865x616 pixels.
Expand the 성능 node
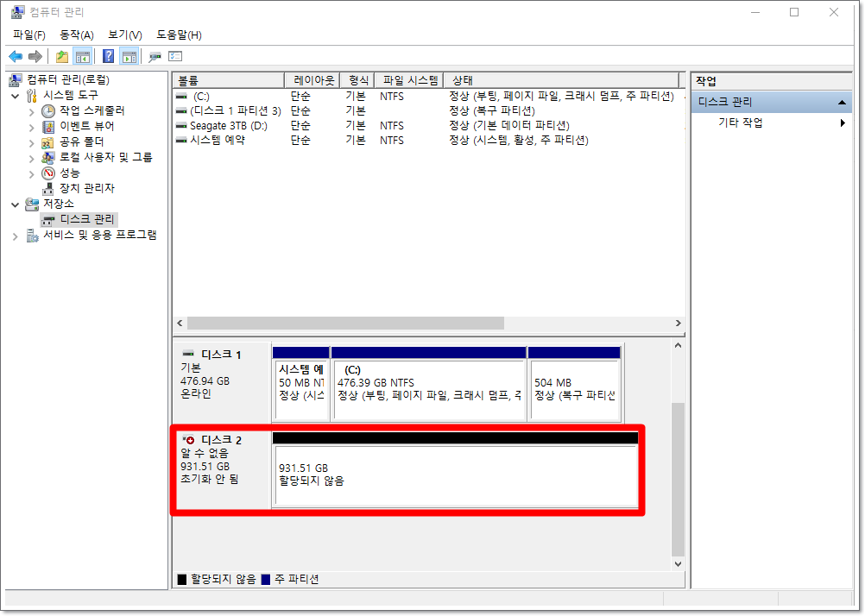pyautogui.click(x=31, y=174)
